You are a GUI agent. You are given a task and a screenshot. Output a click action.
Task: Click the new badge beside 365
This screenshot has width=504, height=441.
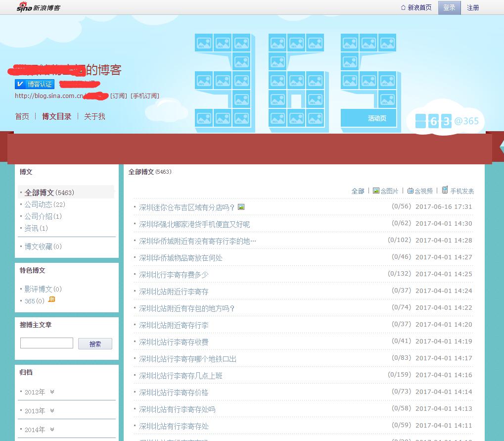51,300
